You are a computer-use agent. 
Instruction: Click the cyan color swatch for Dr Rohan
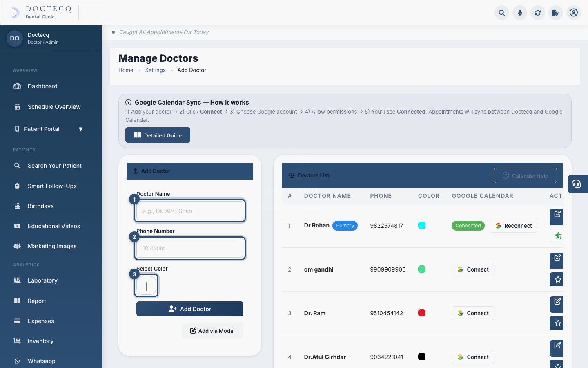click(x=422, y=225)
